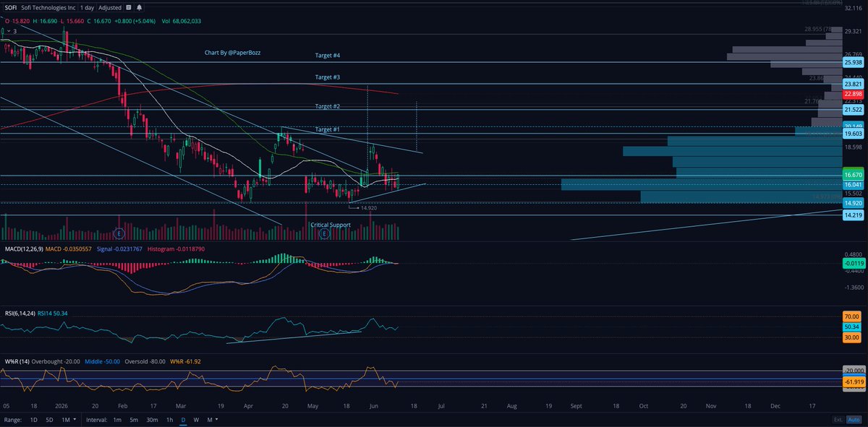Select the Critical Support annotation
868x427 pixels.
point(331,225)
